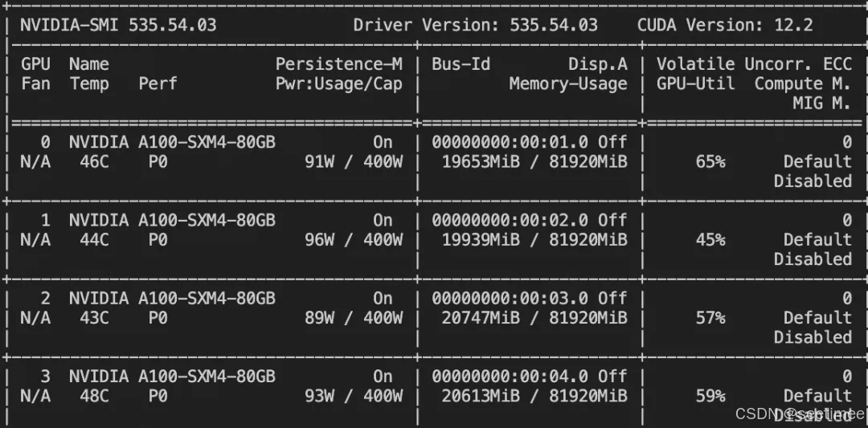This screenshot has width=868, height=428.
Task: Click GPU 2 power usage 89W
Action: click(x=320, y=318)
